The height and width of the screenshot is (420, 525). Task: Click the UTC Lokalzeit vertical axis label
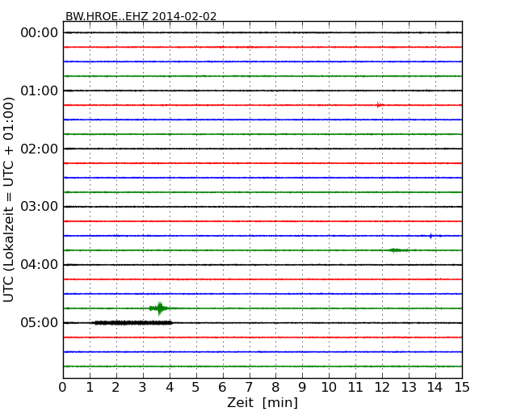click(x=9, y=199)
